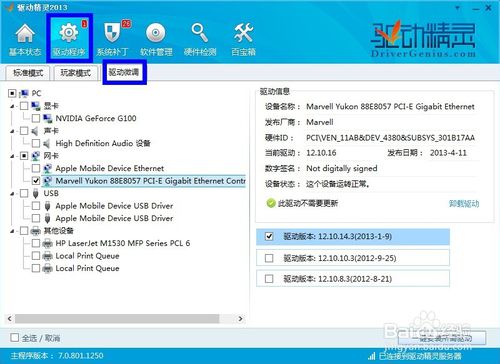Click the green driver status check icon
Image resolution: width=500 pixels, height=364 pixels.
point(271,203)
